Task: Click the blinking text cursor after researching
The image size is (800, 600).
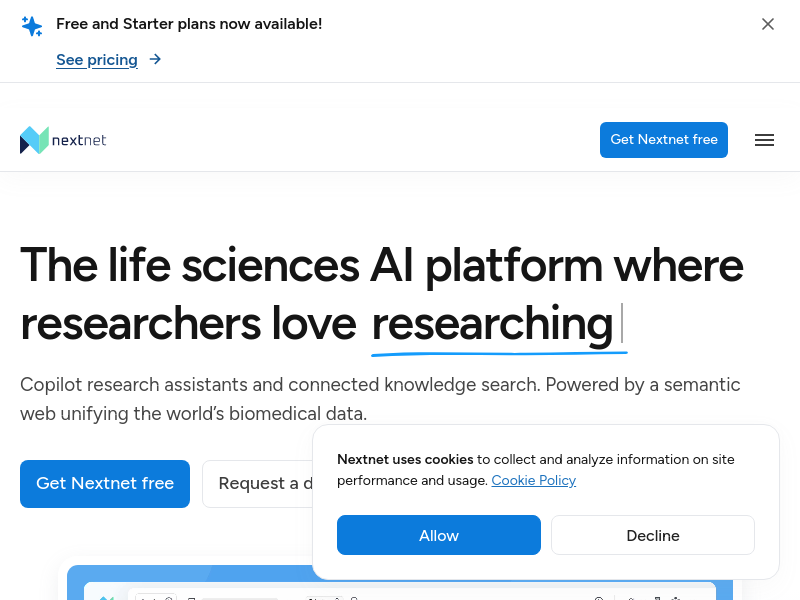Action: (622, 323)
